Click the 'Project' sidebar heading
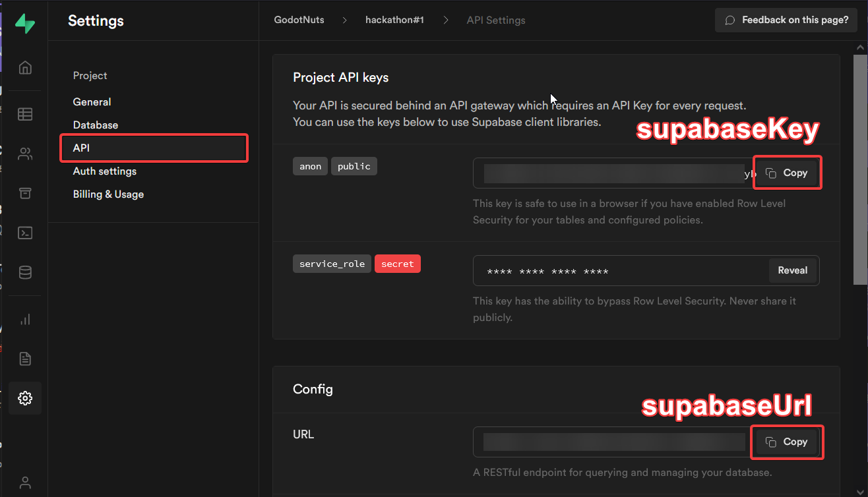The image size is (868, 497). point(90,76)
